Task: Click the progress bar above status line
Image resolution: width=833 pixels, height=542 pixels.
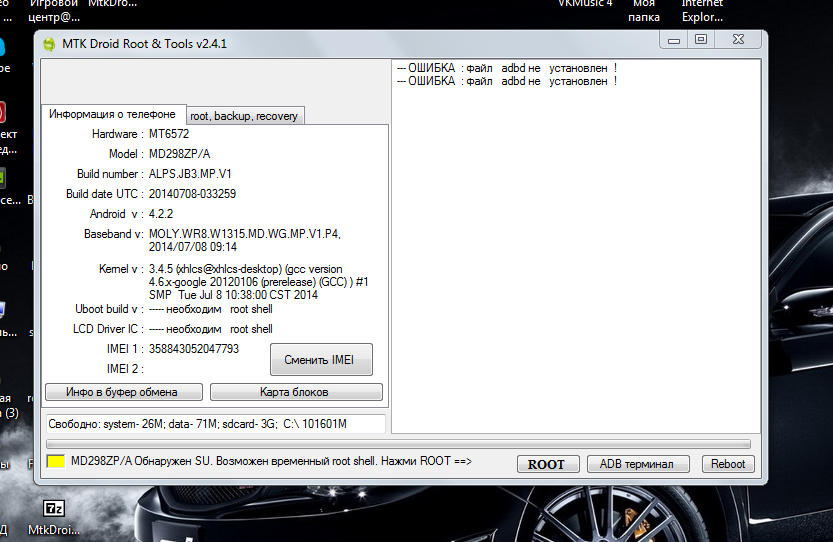Action: point(398,444)
